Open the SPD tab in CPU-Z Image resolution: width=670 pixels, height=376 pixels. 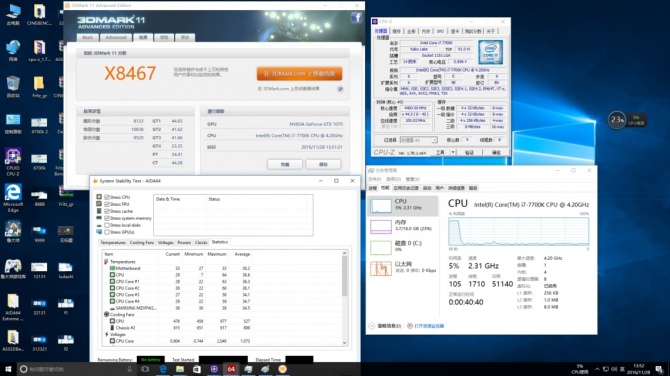coord(440,31)
